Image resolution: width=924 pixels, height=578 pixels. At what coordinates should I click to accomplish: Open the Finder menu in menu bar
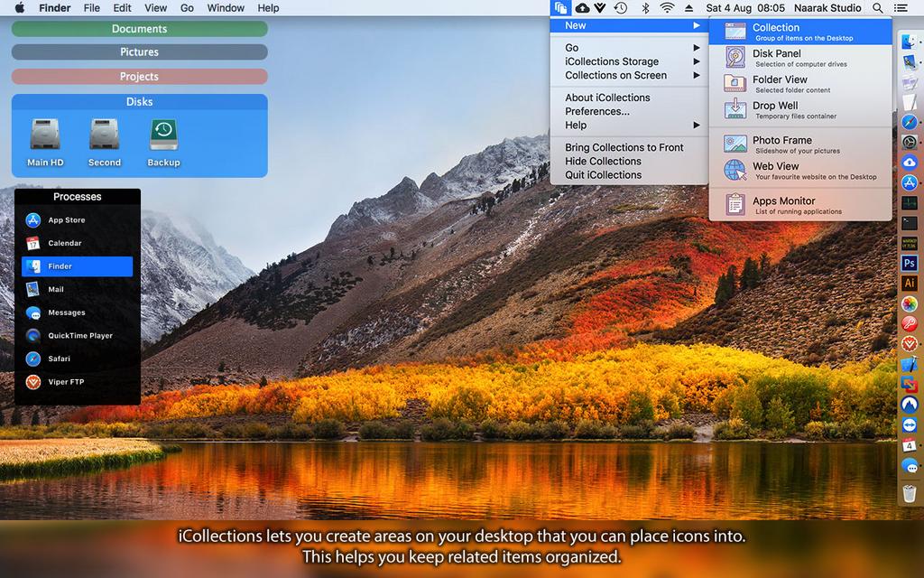[x=55, y=8]
